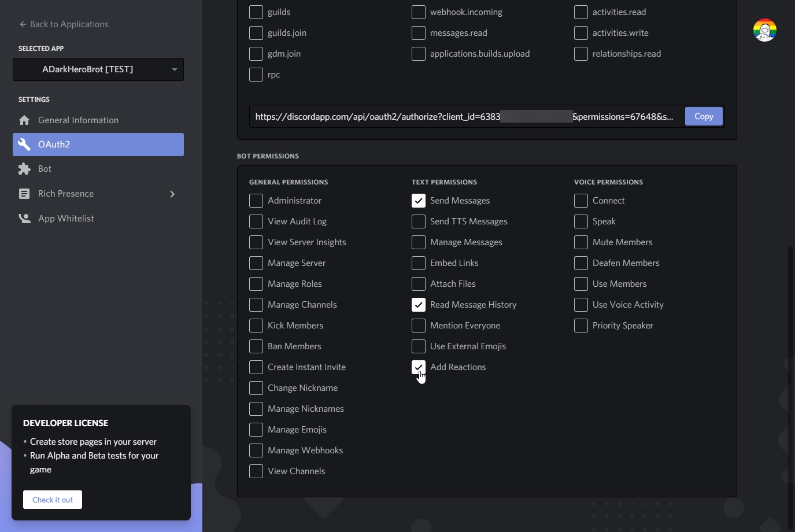
Task: Enable the webhook.incoming scope
Action: (419, 12)
